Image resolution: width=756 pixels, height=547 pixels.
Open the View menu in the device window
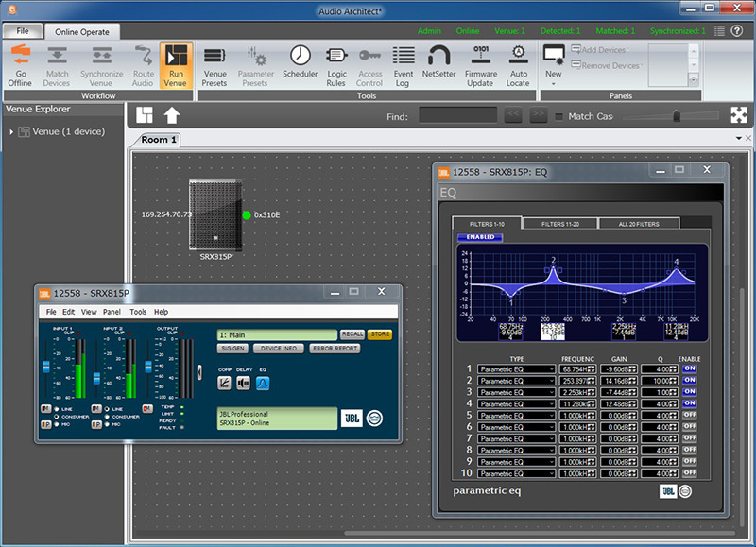pyautogui.click(x=89, y=312)
